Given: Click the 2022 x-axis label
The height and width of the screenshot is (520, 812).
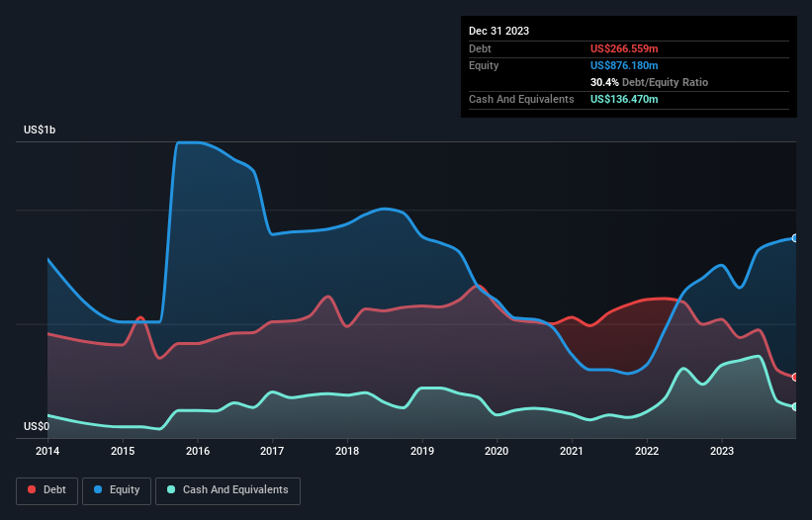Looking at the screenshot, I should 647,451.
